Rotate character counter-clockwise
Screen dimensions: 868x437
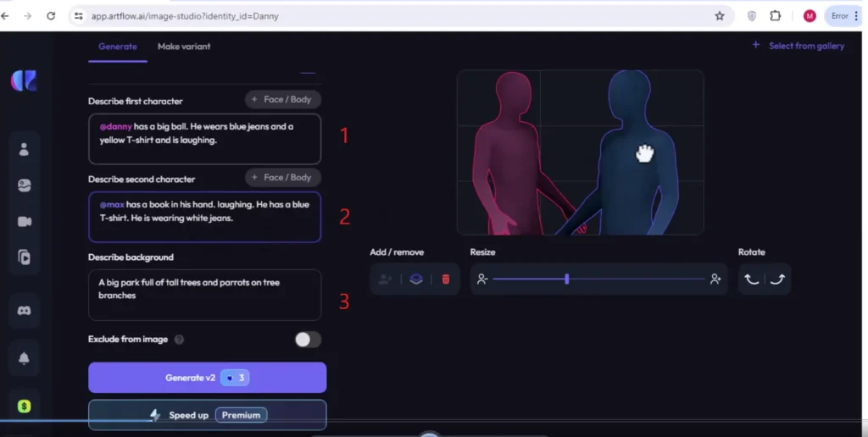click(x=752, y=279)
